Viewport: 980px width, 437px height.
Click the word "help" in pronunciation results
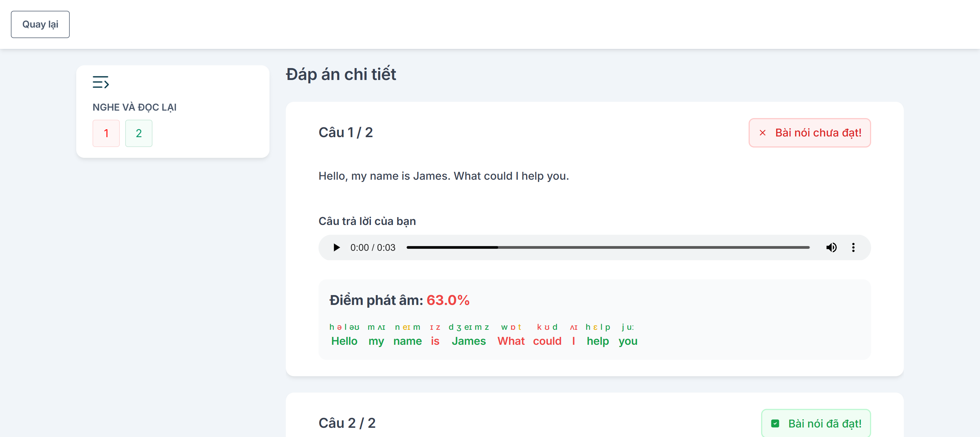[597, 341]
